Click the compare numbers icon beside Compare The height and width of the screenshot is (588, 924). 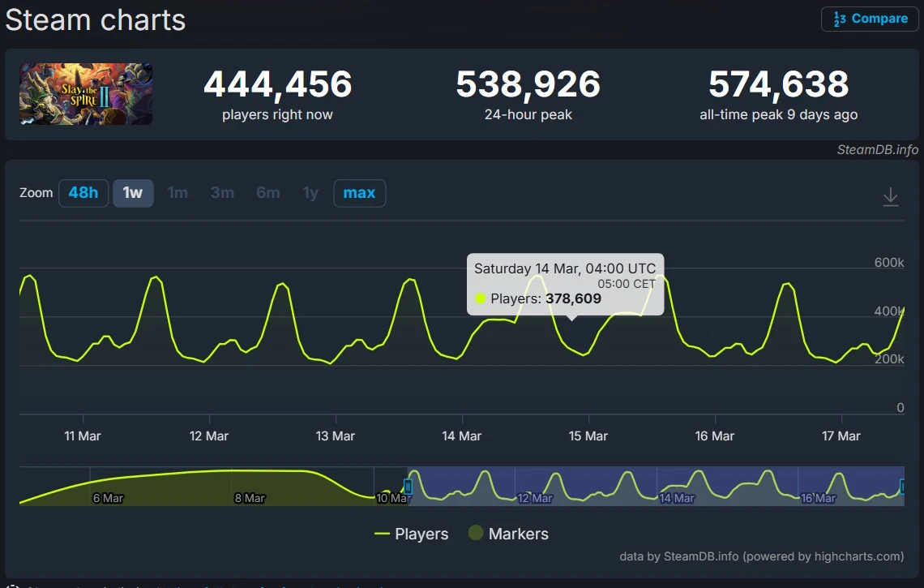coord(840,19)
